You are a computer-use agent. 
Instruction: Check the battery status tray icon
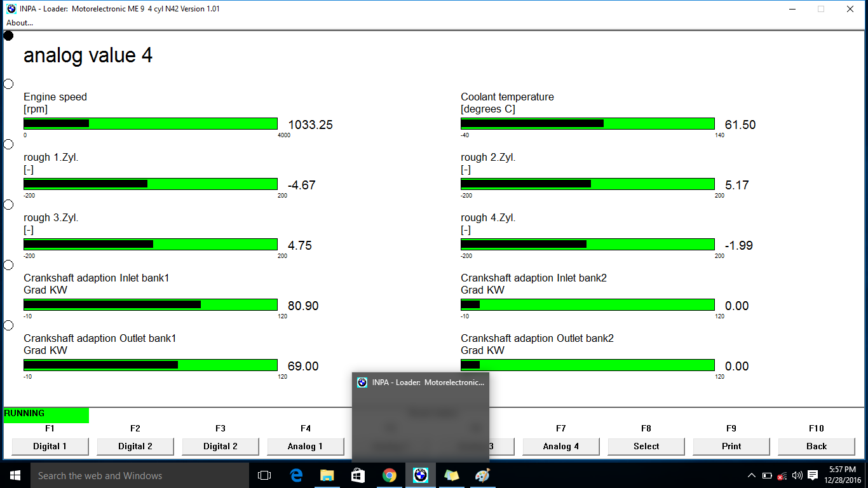767,475
